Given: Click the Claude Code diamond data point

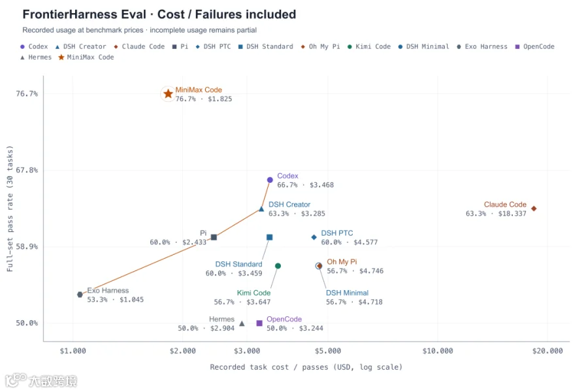Looking at the screenshot, I should [534, 208].
